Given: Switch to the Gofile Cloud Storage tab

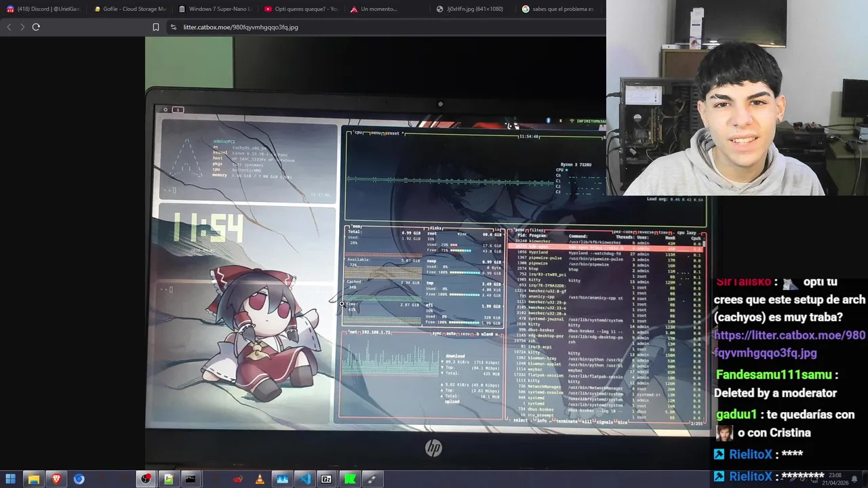Looking at the screenshot, I should point(129,9).
